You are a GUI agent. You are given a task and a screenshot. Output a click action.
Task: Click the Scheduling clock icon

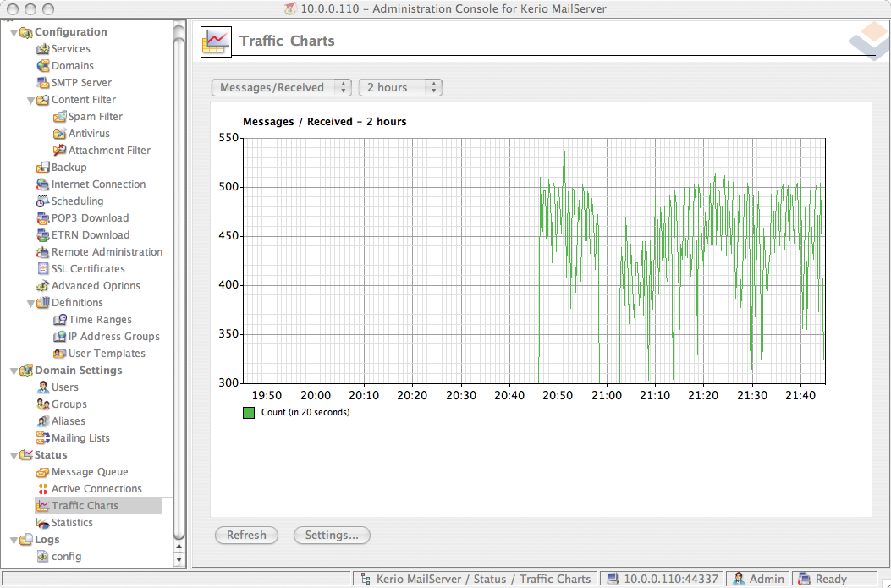click(42, 201)
